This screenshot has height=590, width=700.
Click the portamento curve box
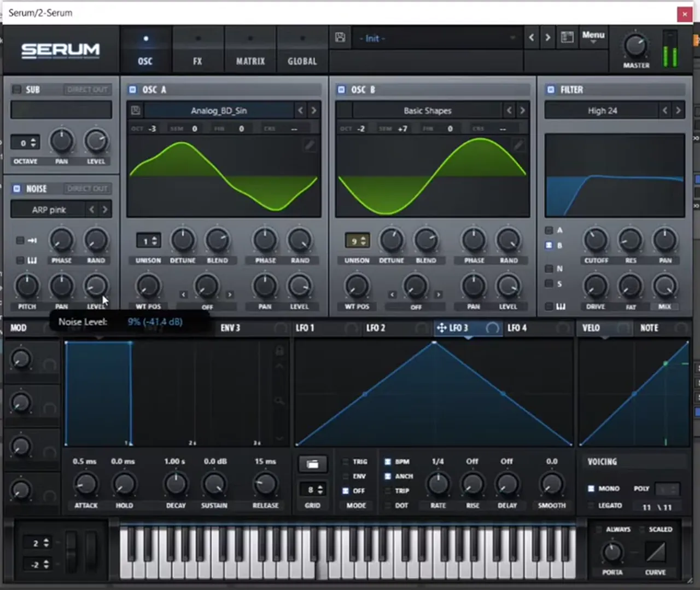(x=655, y=552)
